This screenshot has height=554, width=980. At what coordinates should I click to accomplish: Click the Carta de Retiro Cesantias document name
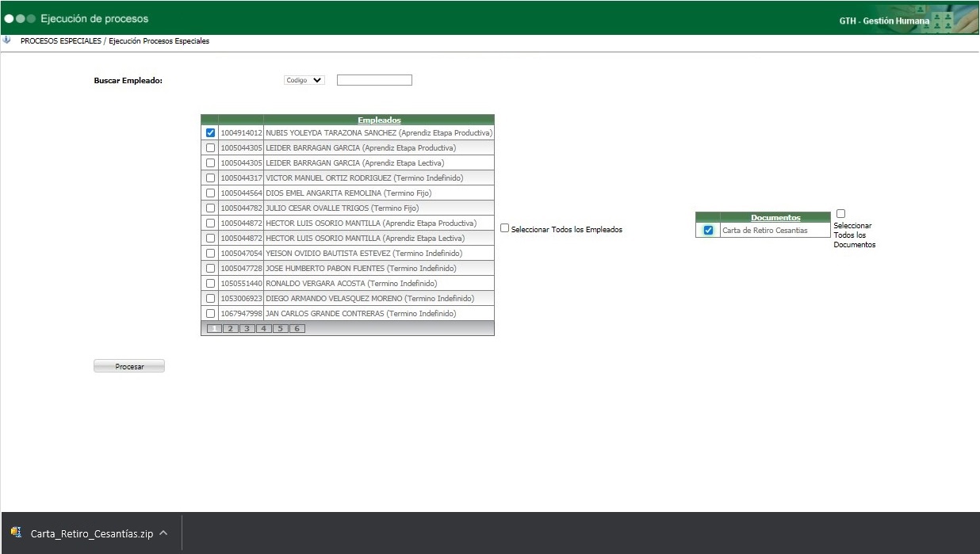point(765,231)
